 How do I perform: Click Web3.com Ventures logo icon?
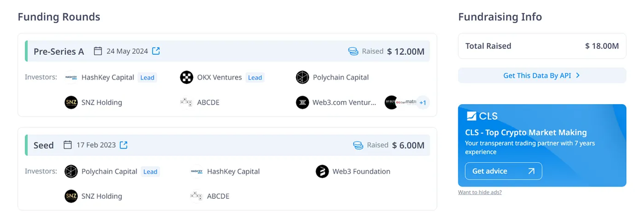pos(303,103)
